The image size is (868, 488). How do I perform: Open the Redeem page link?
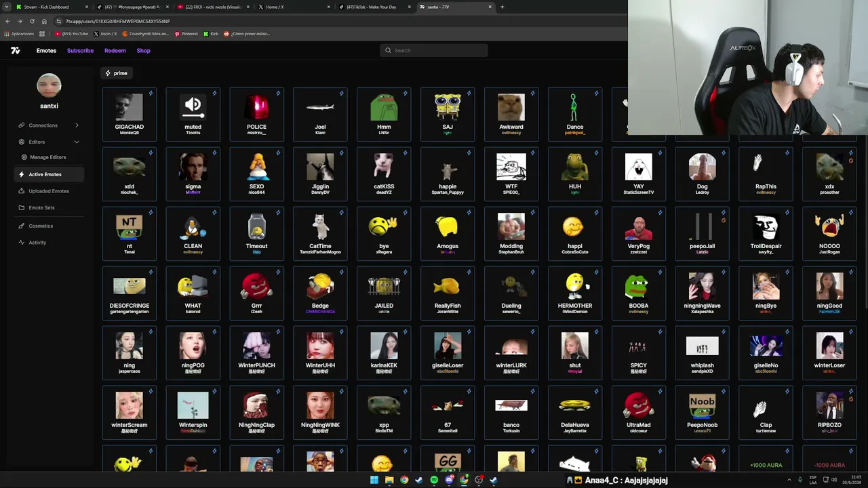pyautogui.click(x=115, y=51)
